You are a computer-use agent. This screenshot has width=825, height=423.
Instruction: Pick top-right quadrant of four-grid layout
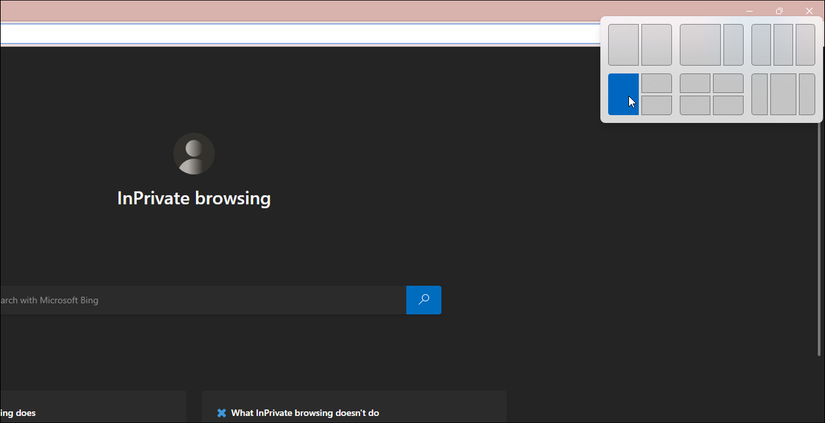(x=728, y=83)
